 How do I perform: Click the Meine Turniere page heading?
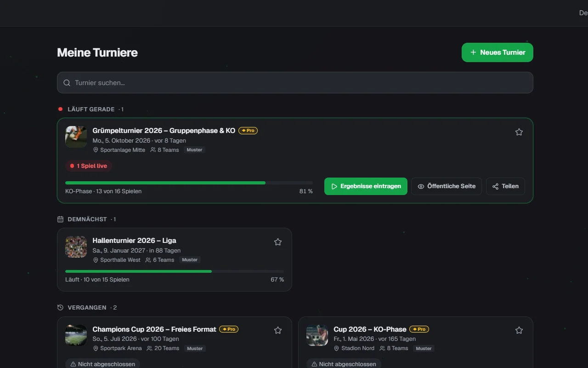tap(97, 52)
